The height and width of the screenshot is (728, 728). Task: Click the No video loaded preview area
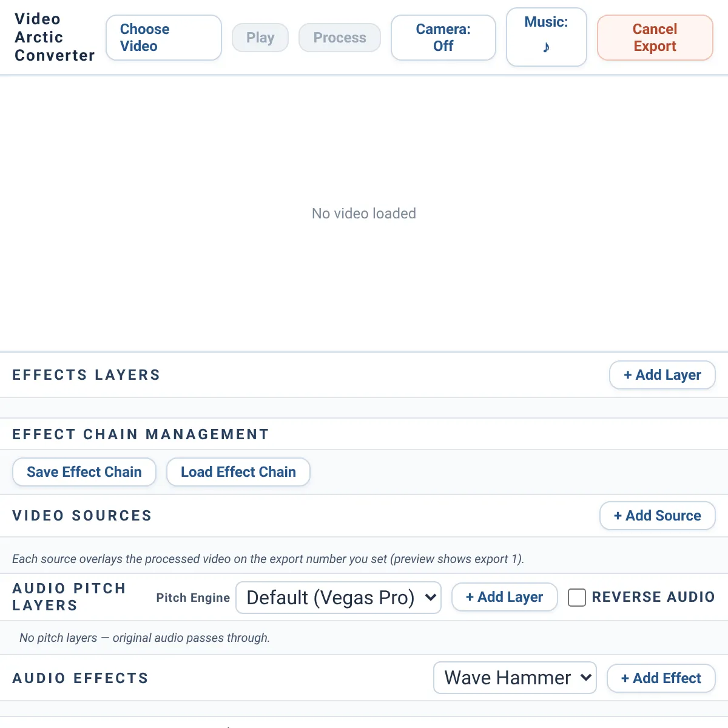click(364, 214)
